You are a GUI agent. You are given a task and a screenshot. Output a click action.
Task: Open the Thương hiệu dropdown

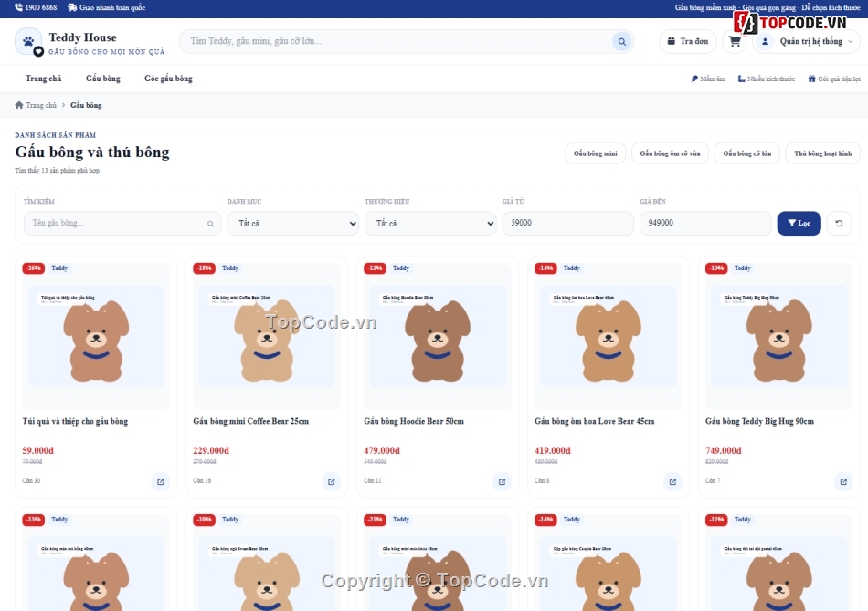tap(430, 224)
